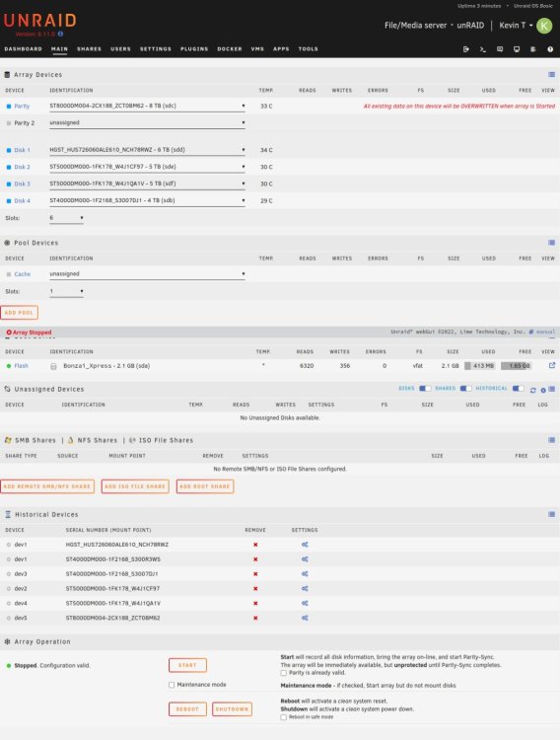Image resolution: width=560 pixels, height=740 pixels.
Task: Open the Tools tab
Action: coord(308,49)
